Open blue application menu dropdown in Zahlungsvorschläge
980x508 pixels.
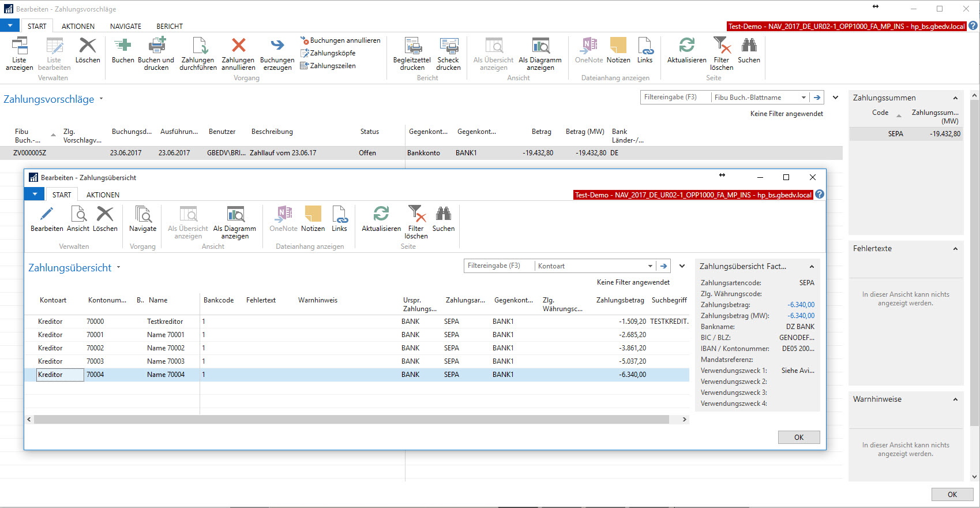pyautogui.click(x=10, y=26)
